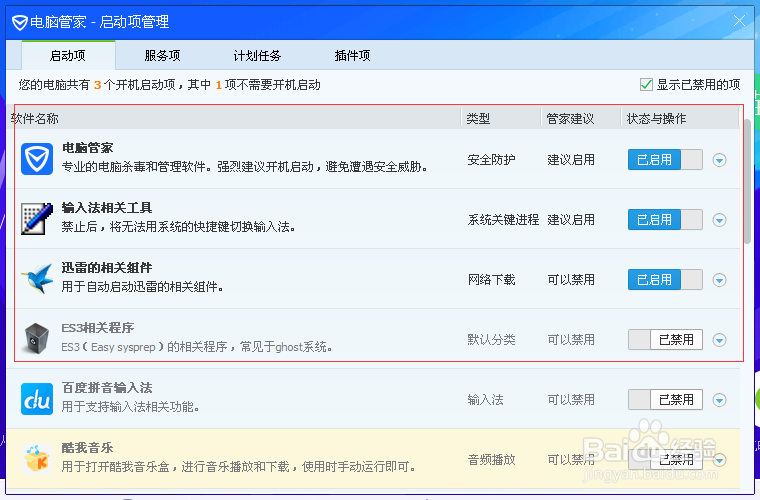Image resolution: width=760 pixels, height=500 pixels.
Task: Click the 输入法相关工具 pen icon
Action: pyautogui.click(x=37, y=219)
